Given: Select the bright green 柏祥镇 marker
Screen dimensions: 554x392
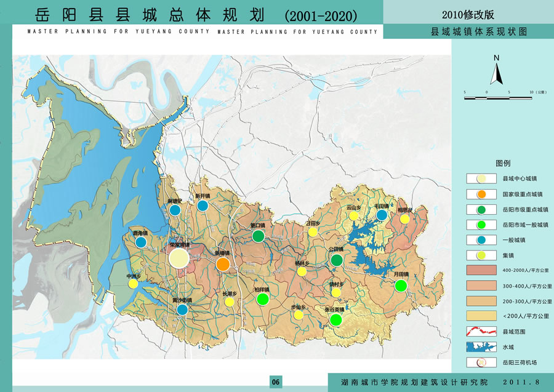Looking at the screenshot, I should [x=262, y=299].
